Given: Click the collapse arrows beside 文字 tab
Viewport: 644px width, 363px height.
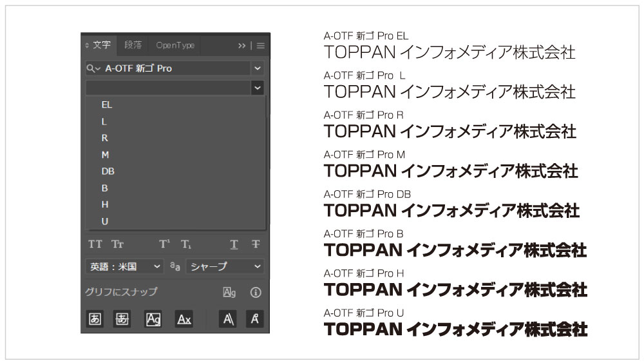Looking at the screenshot, I should [87, 45].
